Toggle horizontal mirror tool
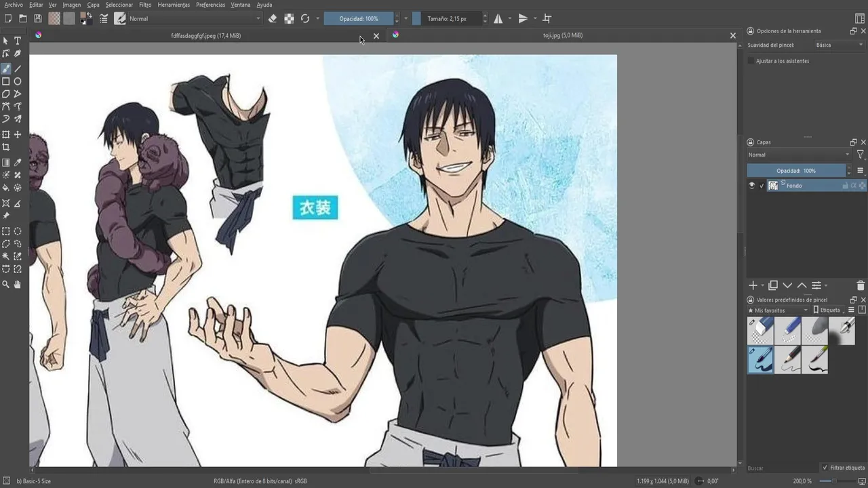Screen dimensions: 868x488 click(x=498, y=18)
